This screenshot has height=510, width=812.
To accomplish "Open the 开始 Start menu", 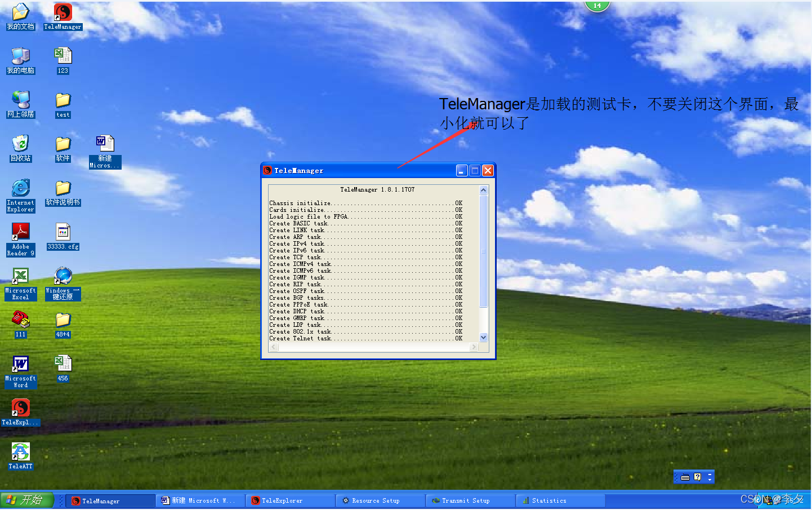I will 26,500.
